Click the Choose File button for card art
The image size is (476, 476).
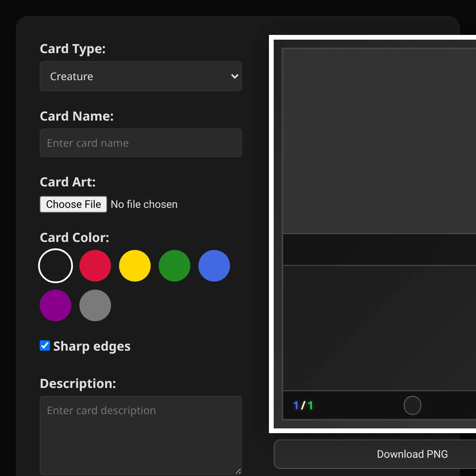tap(73, 204)
